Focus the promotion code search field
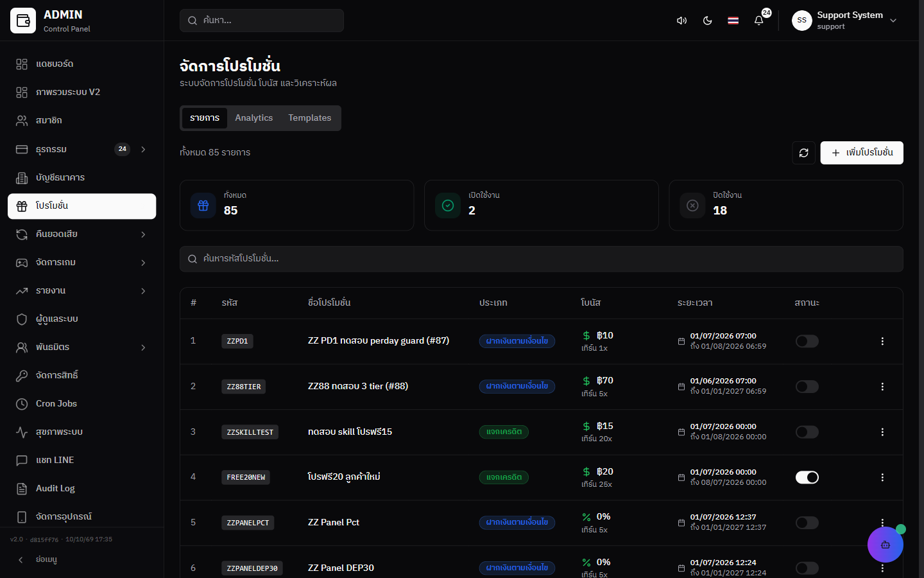Viewport: 924px width, 578px height. point(542,259)
